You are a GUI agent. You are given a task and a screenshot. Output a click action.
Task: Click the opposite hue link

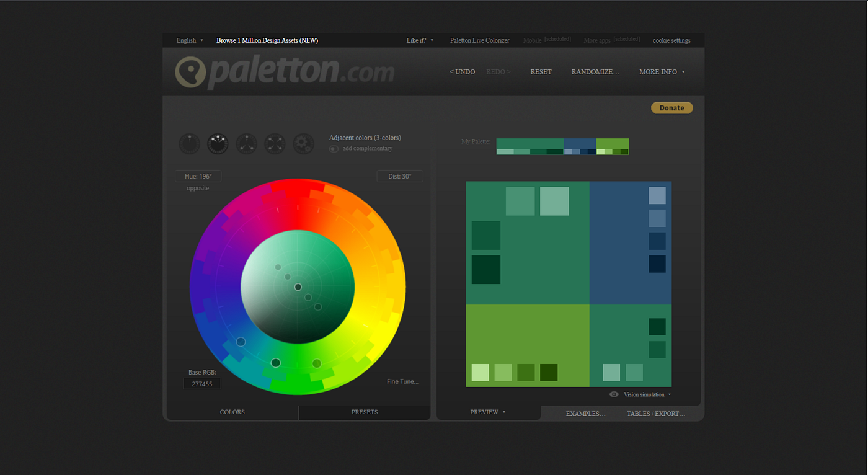pos(198,188)
